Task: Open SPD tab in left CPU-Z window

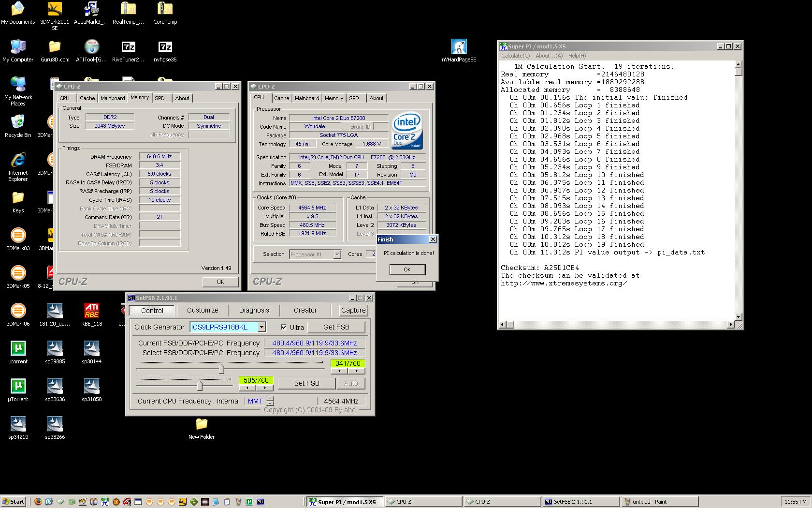Action: pos(159,98)
